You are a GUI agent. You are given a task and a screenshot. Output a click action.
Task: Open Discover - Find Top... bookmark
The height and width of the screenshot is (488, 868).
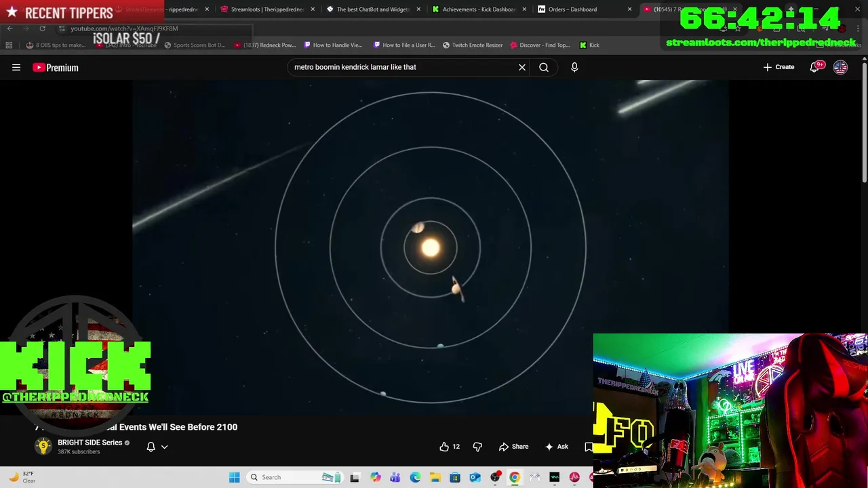(x=540, y=45)
